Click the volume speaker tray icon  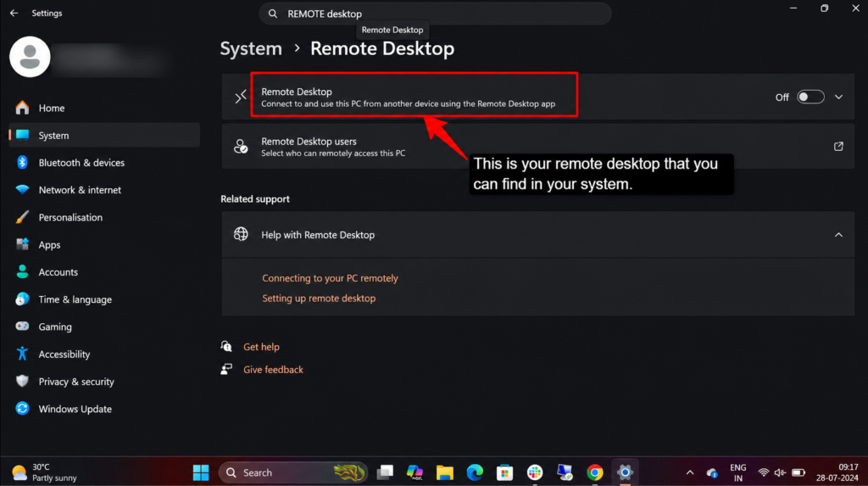[780, 472]
